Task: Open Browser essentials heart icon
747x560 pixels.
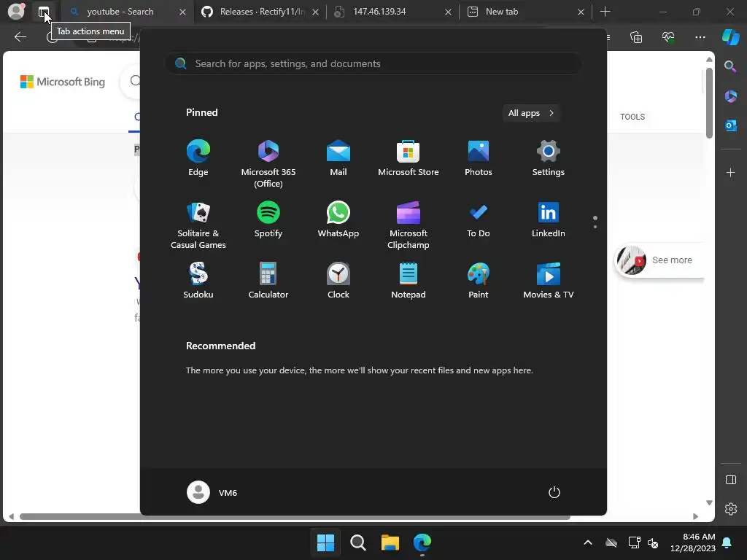Action: coord(668,37)
